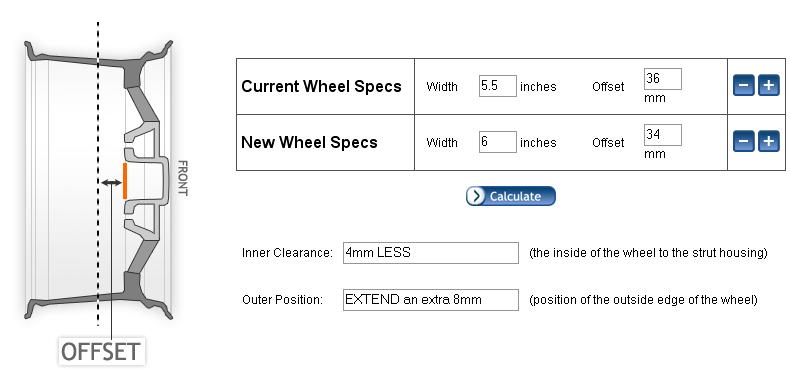Click the dashed centerline in wheel diagram
790x384 pixels.
98,174
